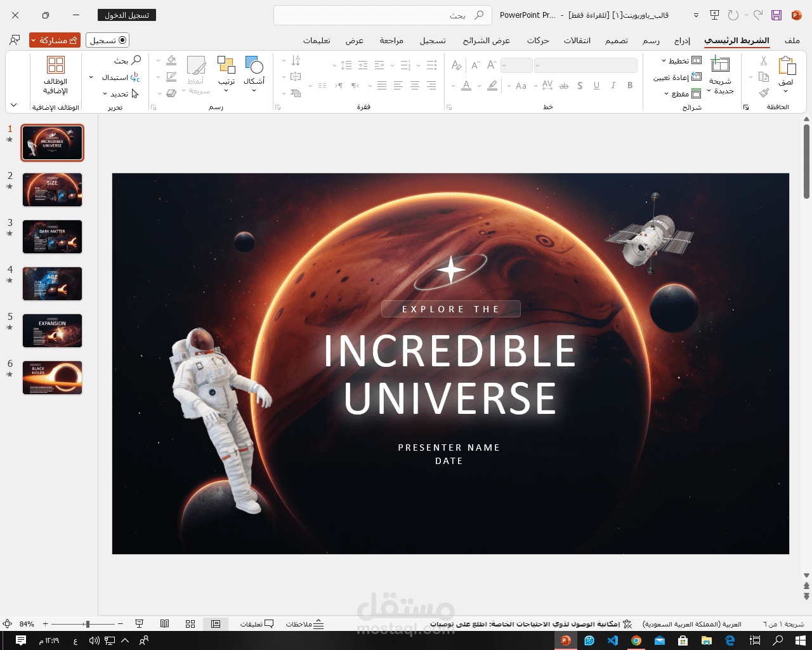This screenshot has width=812, height=650.
Task: Toggle Italic formatting
Action: 613,86
